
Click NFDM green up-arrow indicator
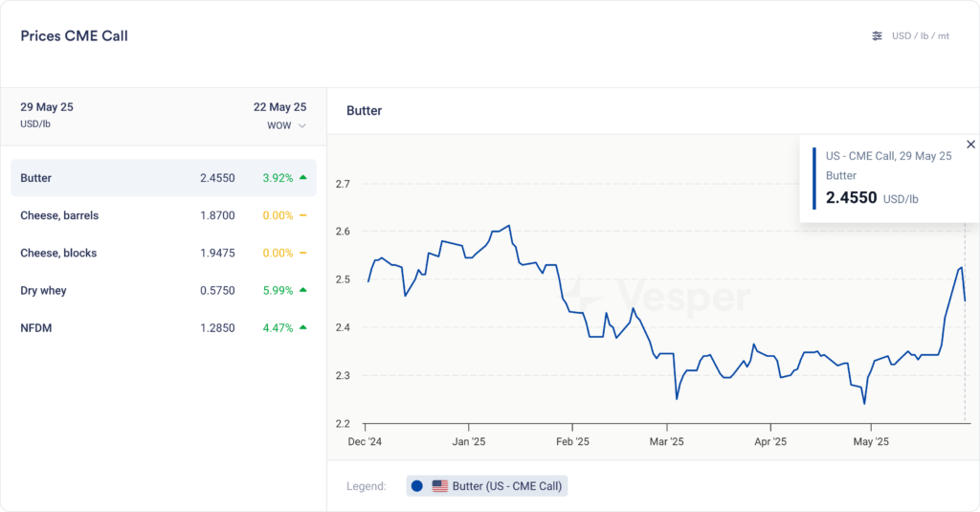pos(302,327)
